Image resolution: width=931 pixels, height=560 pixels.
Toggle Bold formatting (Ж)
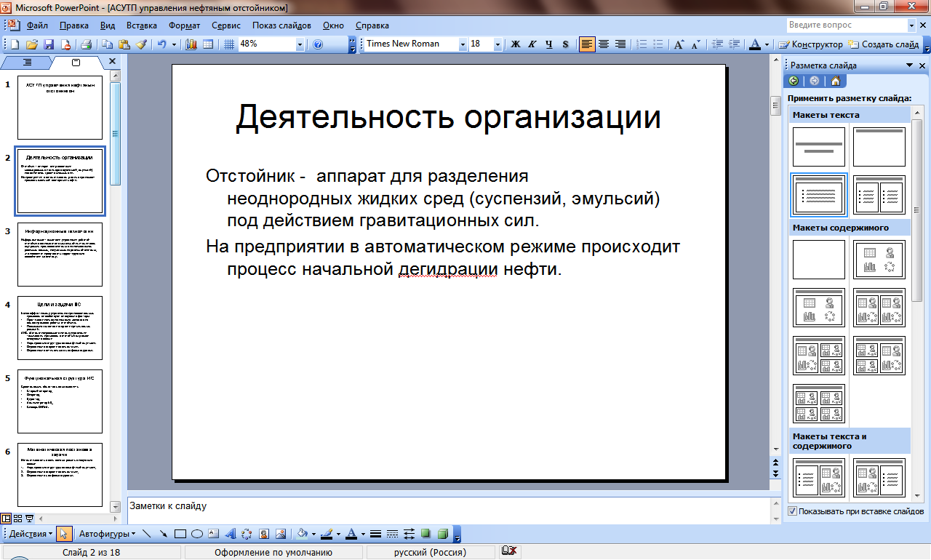pyautogui.click(x=516, y=44)
